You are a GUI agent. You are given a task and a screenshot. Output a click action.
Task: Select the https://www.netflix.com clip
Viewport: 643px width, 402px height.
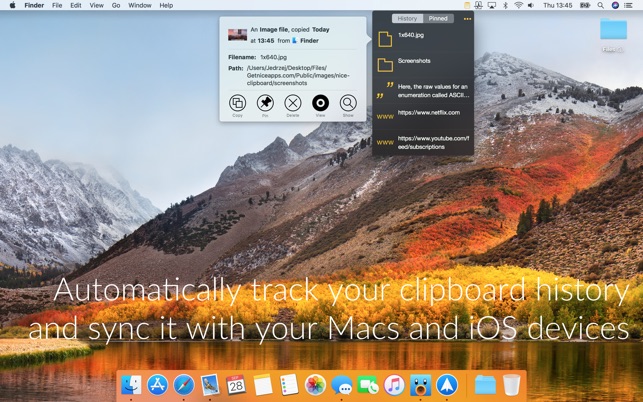[423, 116]
